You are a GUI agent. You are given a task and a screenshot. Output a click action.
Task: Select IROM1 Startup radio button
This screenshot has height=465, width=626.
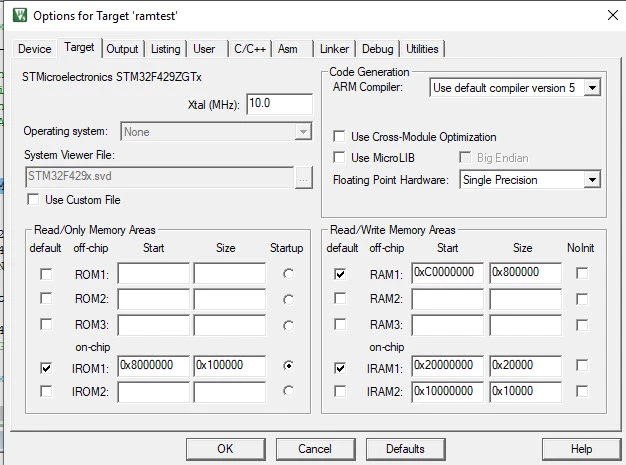288,365
